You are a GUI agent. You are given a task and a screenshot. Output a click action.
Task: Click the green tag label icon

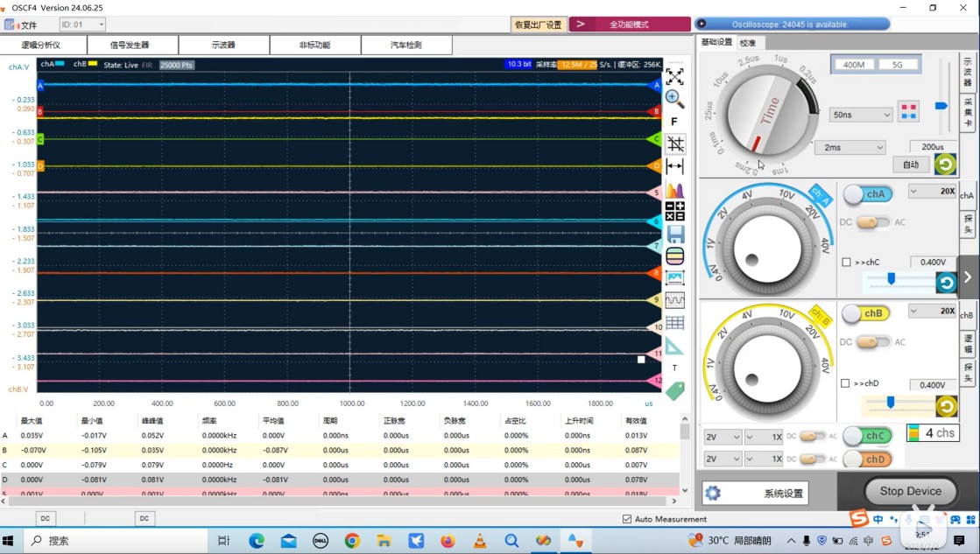point(675,391)
